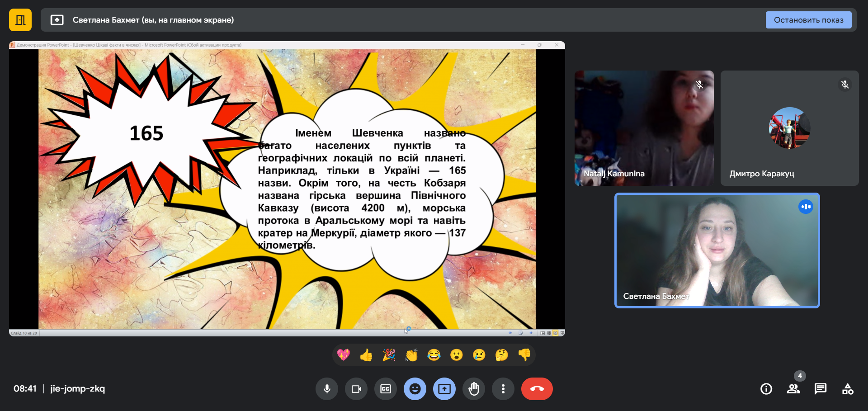Send the thumbs up reaction
The width and height of the screenshot is (868, 411).
coord(366,355)
